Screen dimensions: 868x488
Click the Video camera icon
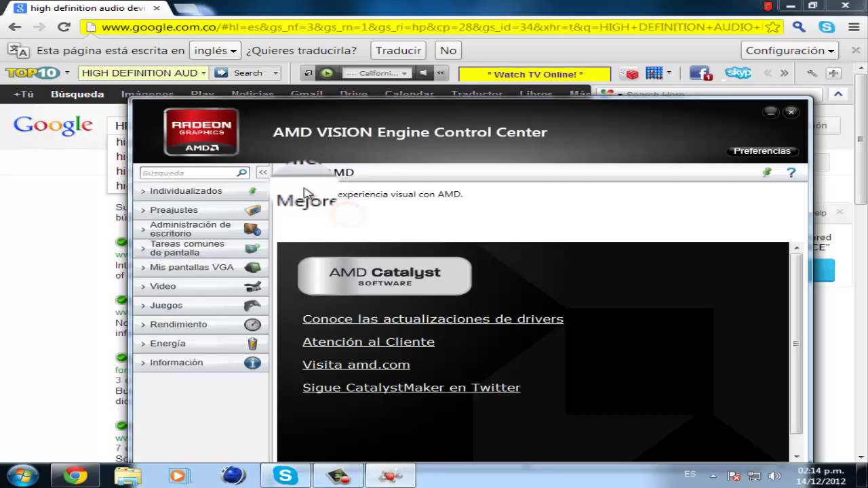pyautogui.click(x=252, y=287)
